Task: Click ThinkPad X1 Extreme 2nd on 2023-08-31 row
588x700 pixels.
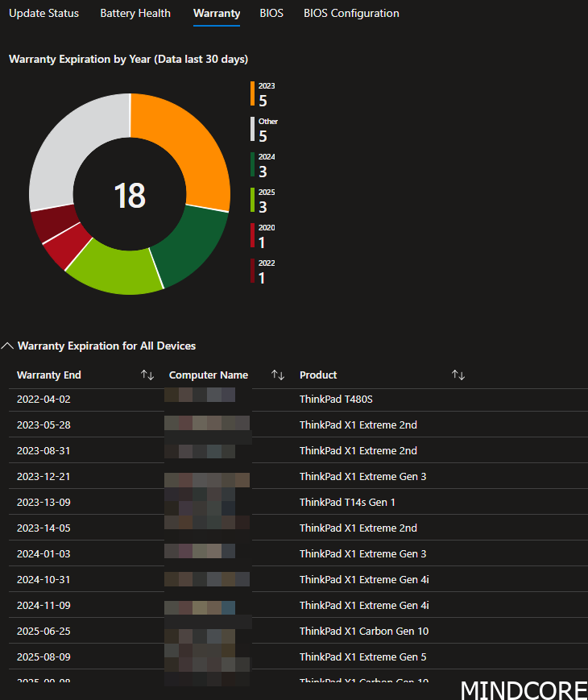Action: (x=358, y=451)
